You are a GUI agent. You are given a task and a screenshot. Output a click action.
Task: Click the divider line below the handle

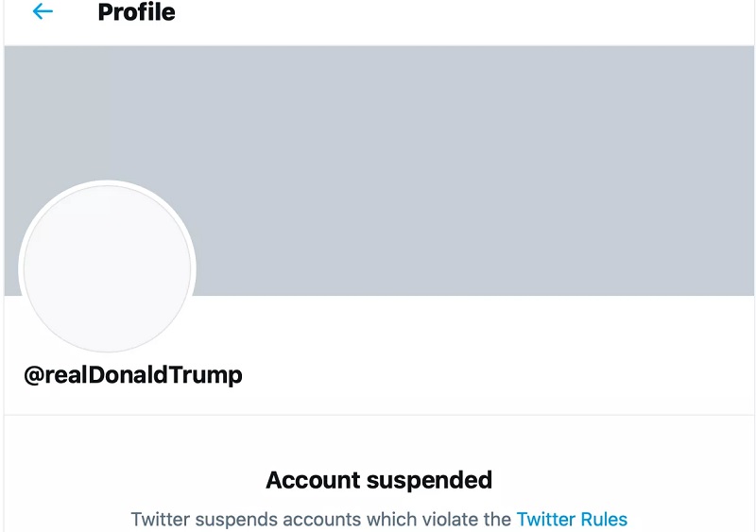click(378, 415)
